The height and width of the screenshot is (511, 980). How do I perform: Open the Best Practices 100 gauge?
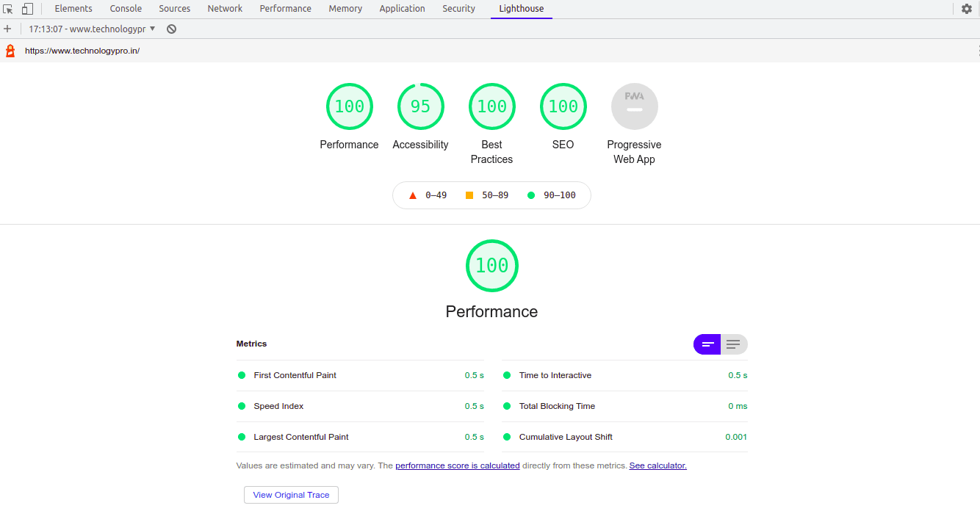(492, 106)
